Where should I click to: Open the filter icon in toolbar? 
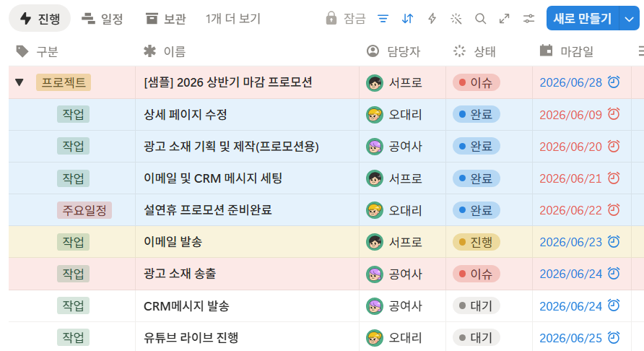[383, 19]
